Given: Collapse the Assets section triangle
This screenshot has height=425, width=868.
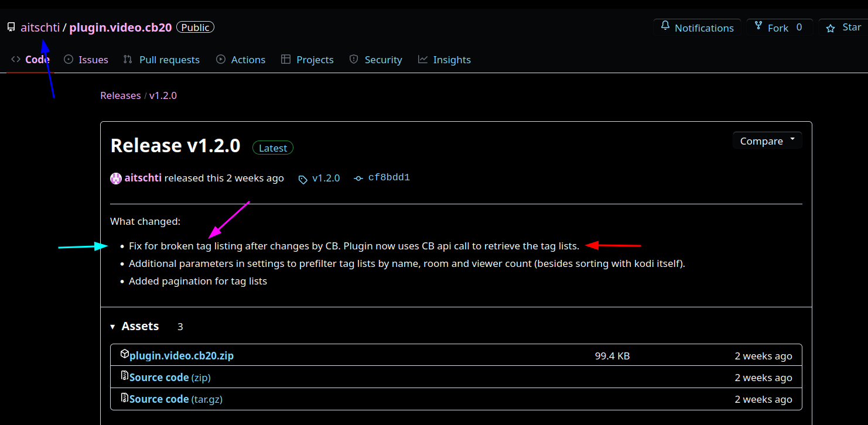Looking at the screenshot, I should point(113,327).
